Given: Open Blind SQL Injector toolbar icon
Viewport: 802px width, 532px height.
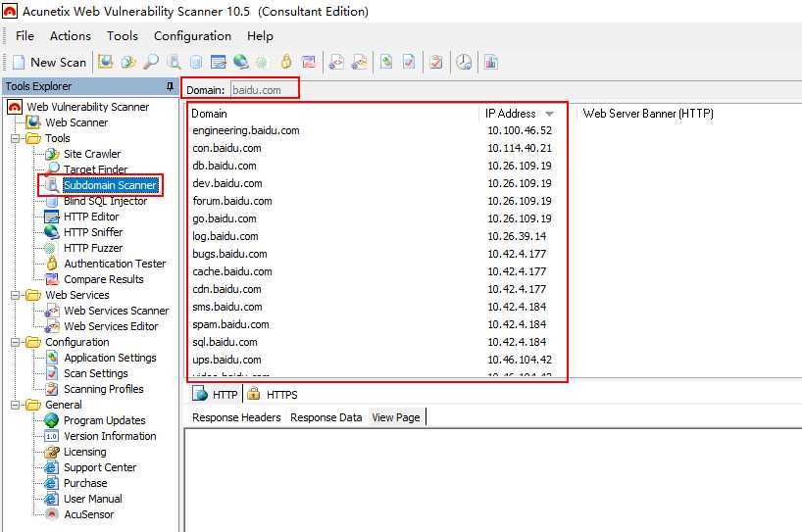Looking at the screenshot, I should 196,63.
